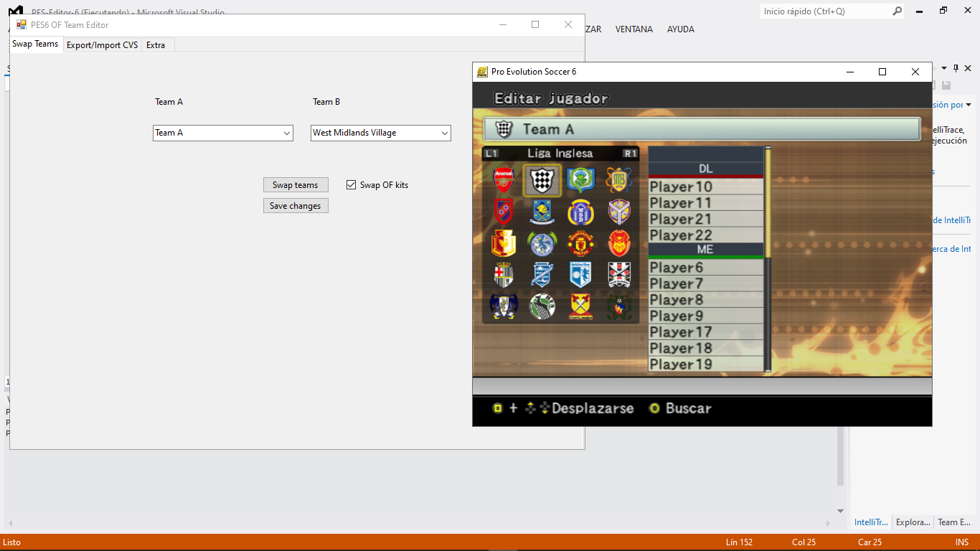Follow the 'erca de Int' link in side panel
The height and width of the screenshot is (551, 980).
(951, 249)
